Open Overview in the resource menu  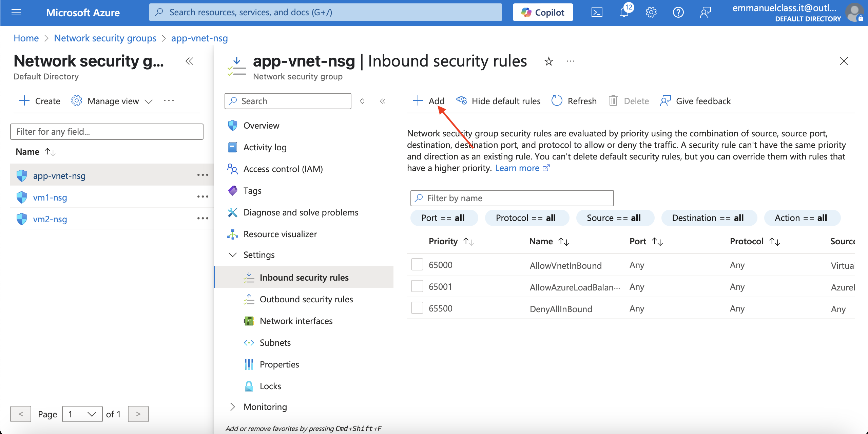pyautogui.click(x=261, y=126)
